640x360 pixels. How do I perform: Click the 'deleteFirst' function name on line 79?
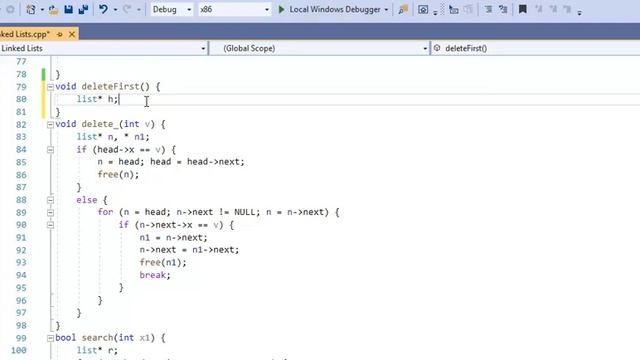(x=110, y=87)
